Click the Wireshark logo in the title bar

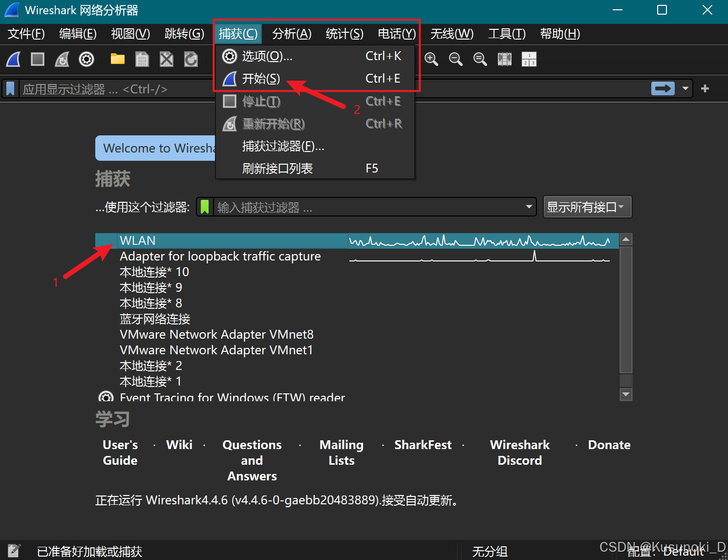coord(12,10)
